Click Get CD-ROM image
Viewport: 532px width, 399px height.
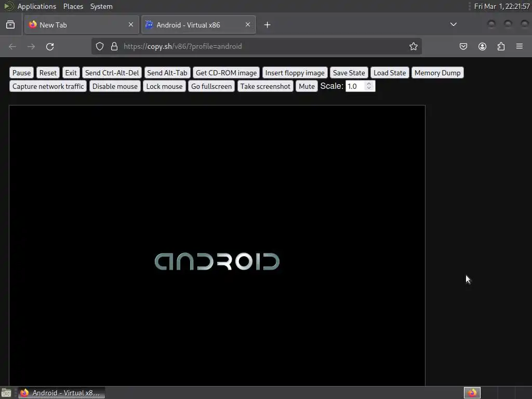point(227,73)
